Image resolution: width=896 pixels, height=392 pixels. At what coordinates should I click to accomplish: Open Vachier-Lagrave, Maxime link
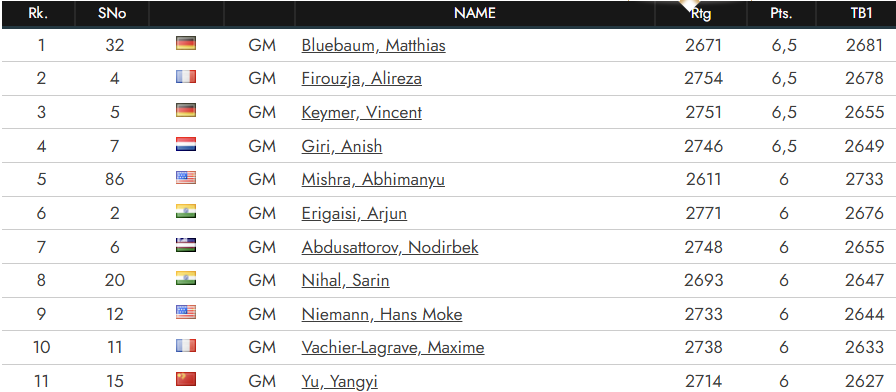(393, 347)
